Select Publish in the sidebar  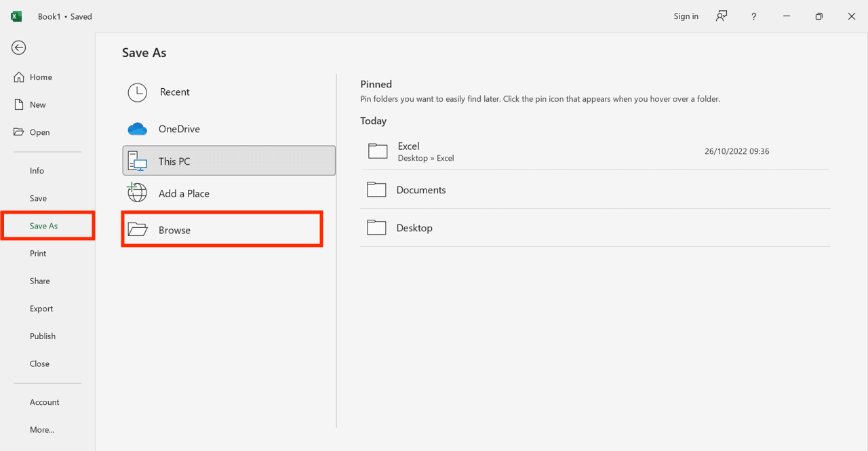click(43, 336)
